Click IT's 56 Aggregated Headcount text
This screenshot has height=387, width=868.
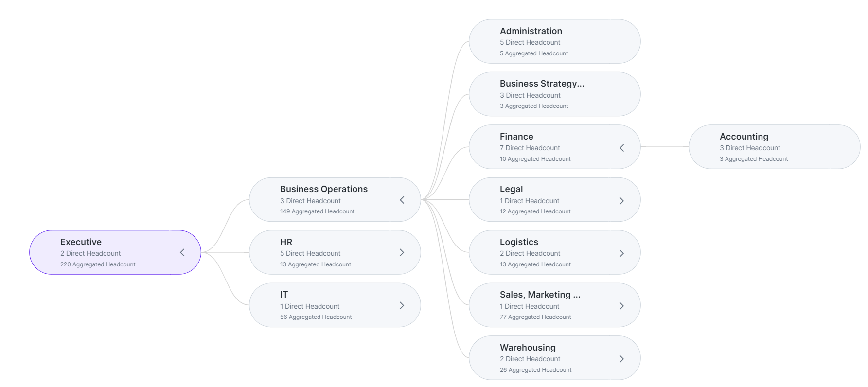click(x=316, y=317)
